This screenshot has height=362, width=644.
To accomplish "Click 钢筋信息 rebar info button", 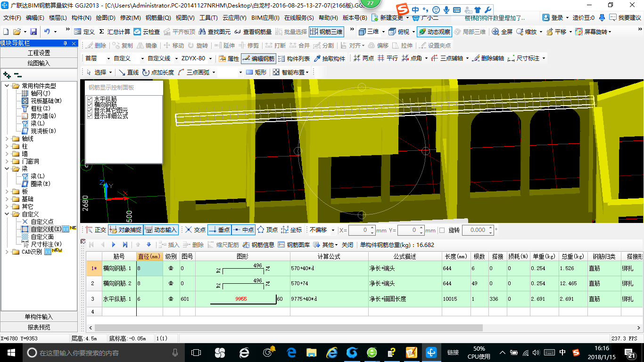I will (259, 245).
